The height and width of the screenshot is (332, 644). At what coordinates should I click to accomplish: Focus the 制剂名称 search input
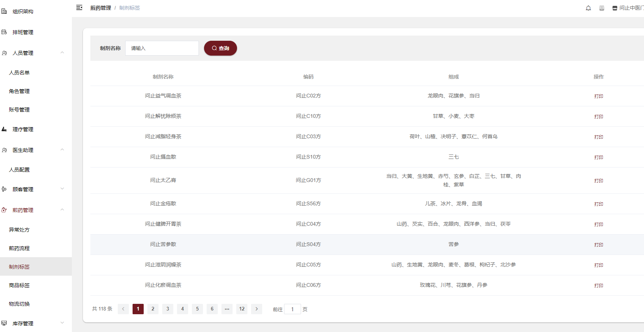tap(162, 48)
